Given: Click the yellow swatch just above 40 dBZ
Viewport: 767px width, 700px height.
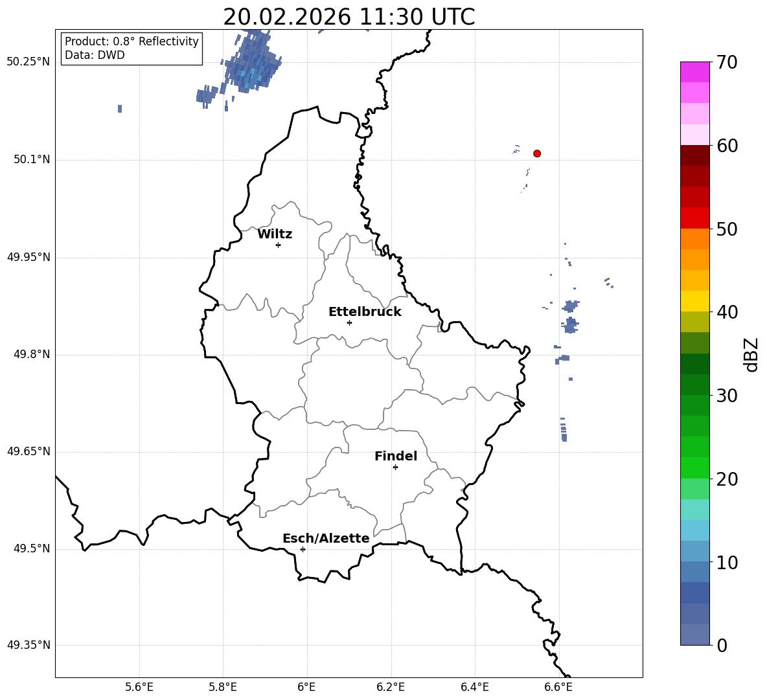Looking at the screenshot, I should (694, 301).
